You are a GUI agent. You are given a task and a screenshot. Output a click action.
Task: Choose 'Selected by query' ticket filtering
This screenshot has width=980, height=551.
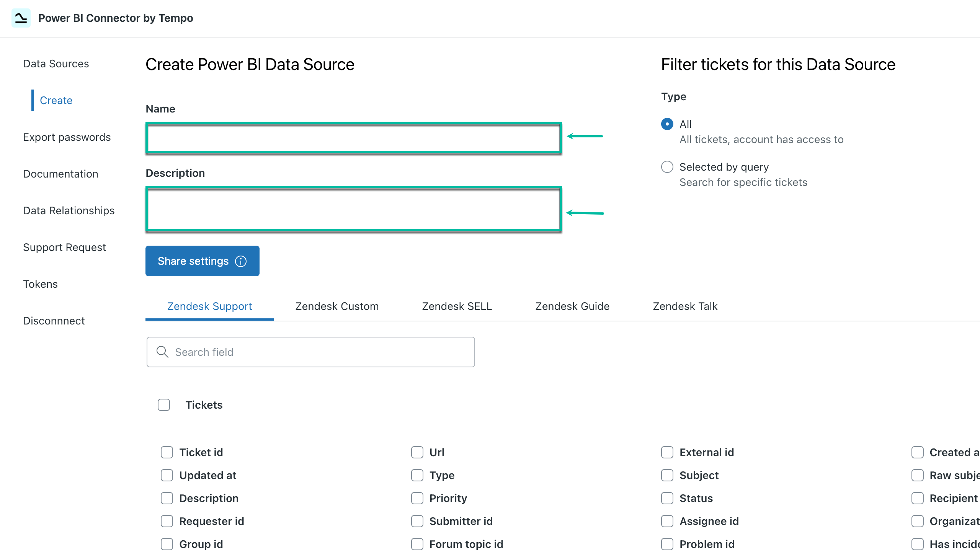[x=667, y=167]
